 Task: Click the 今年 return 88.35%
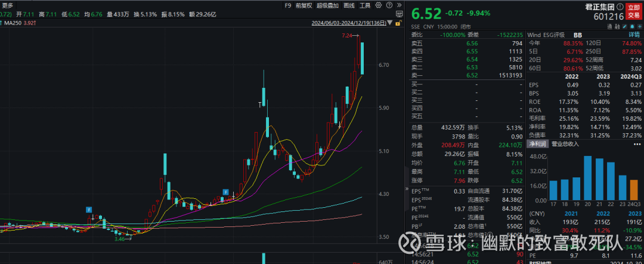tap(573, 43)
